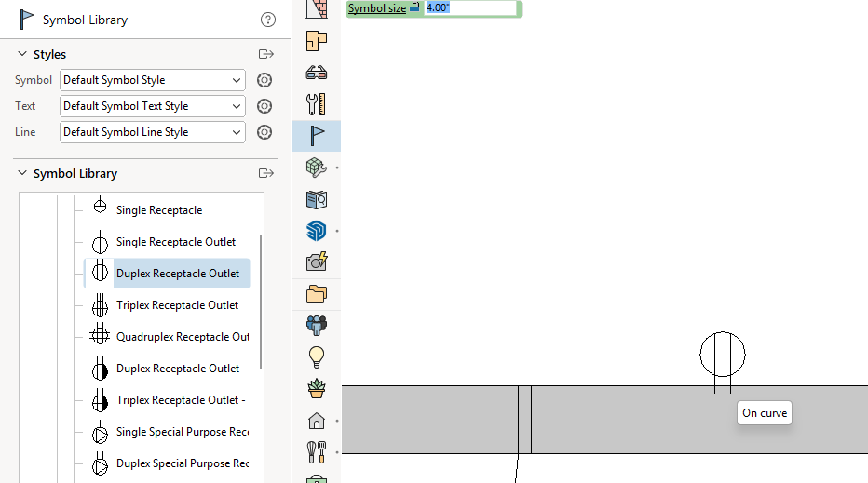Image resolution: width=868 pixels, height=483 pixels.
Task: Pop out the Styles section panel
Action: coord(266,54)
